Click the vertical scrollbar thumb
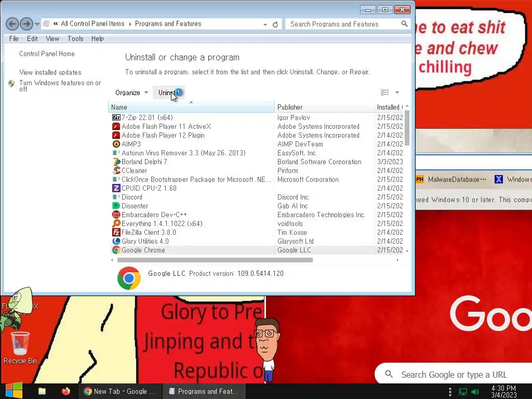This screenshot has height=399, width=532. [x=407, y=128]
